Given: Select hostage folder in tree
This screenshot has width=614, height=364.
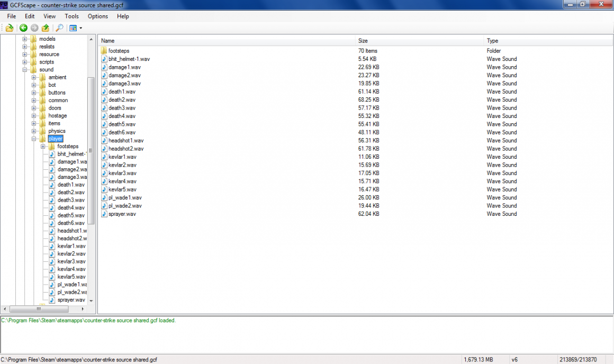Looking at the screenshot, I should (57, 116).
